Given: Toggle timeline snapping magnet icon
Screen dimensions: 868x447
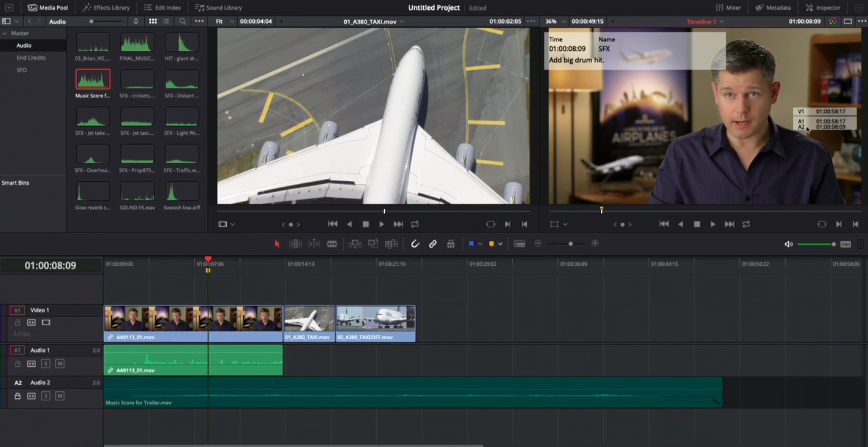Looking at the screenshot, I should click(x=415, y=244).
